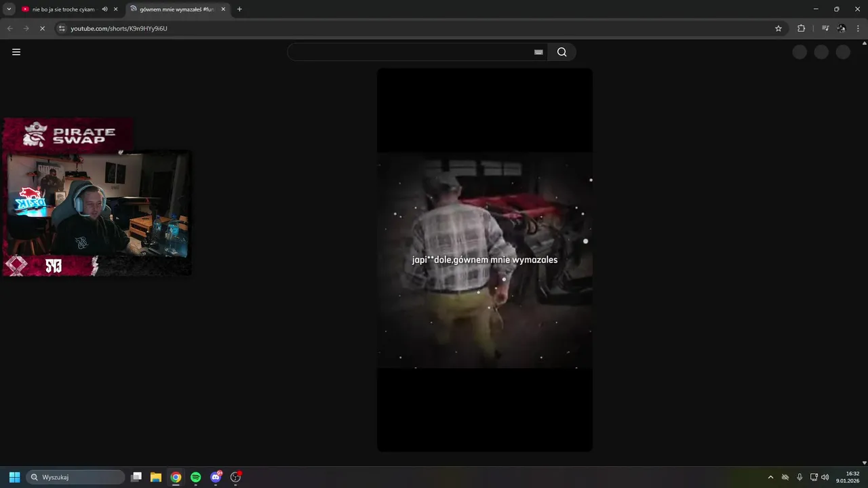
Task: Click the 'japi**dole.gównem mnie wymazałes' caption
Action: [x=485, y=260]
